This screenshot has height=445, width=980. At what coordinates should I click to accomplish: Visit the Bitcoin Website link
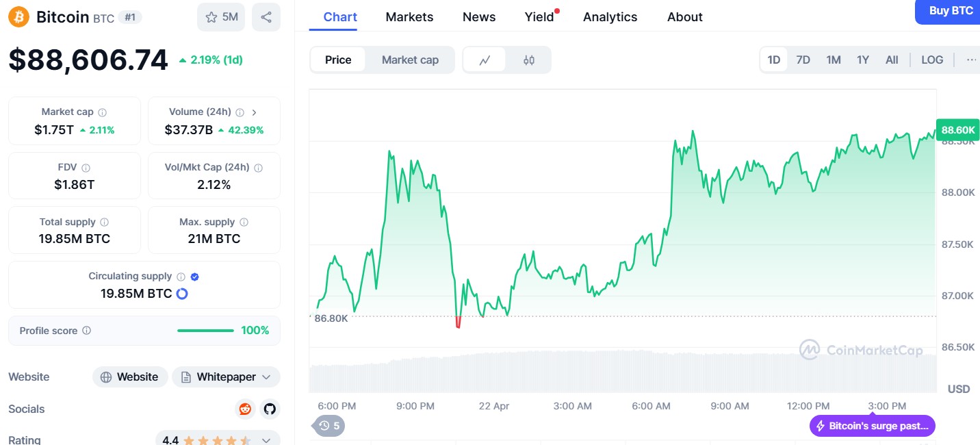130,377
